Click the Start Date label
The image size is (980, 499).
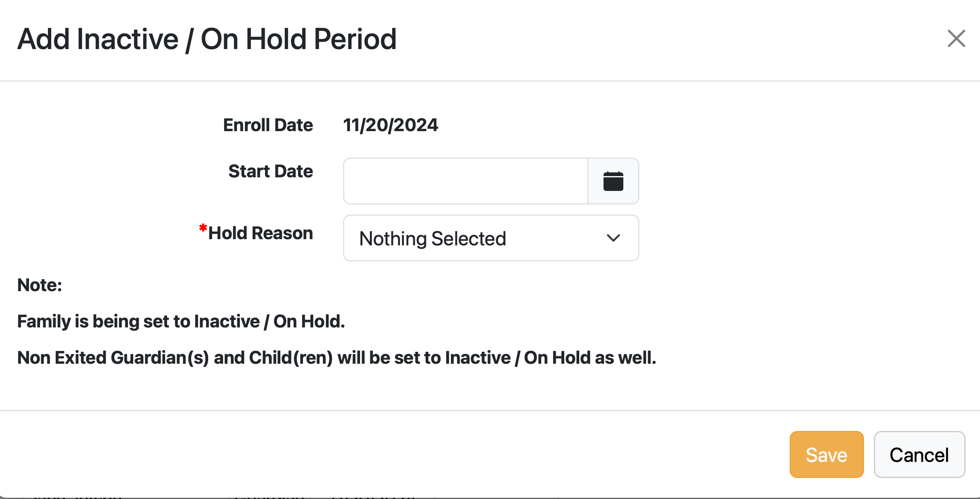point(270,171)
